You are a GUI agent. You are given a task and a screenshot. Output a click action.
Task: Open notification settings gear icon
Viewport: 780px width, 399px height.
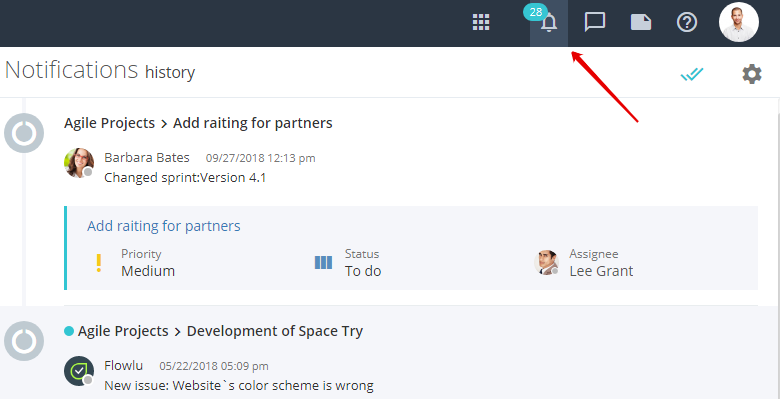[752, 75]
